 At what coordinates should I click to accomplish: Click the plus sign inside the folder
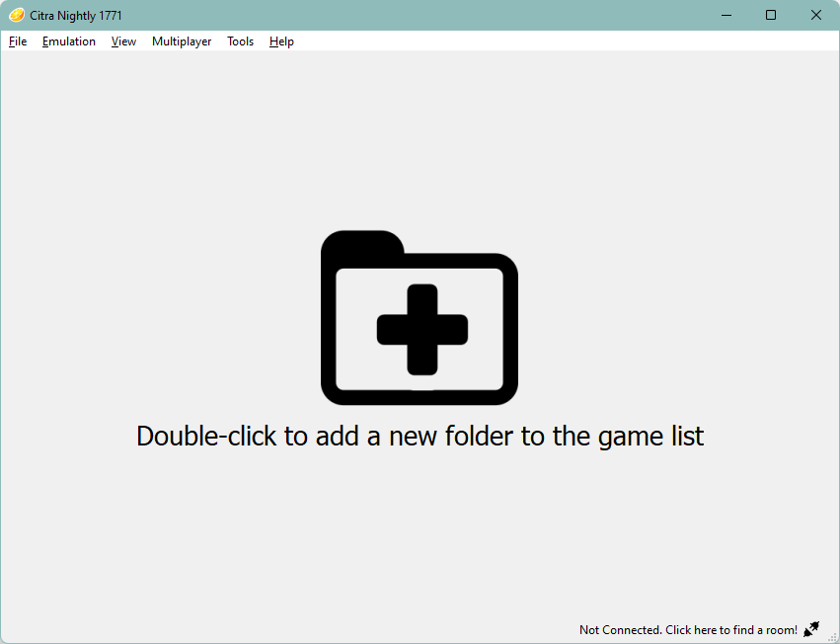pos(422,330)
